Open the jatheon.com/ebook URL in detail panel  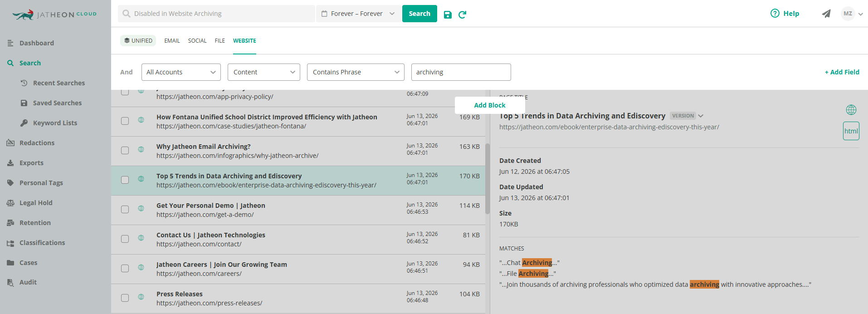tap(609, 127)
